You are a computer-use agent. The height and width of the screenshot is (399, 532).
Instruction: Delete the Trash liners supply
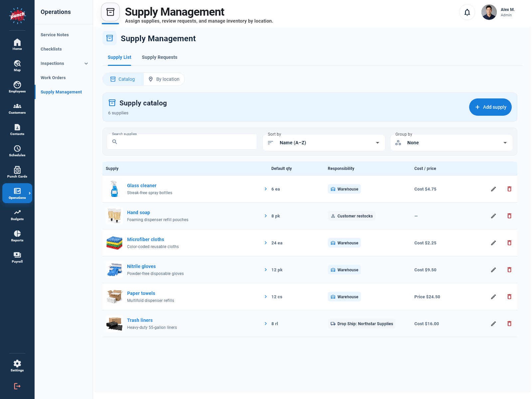pos(509,324)
